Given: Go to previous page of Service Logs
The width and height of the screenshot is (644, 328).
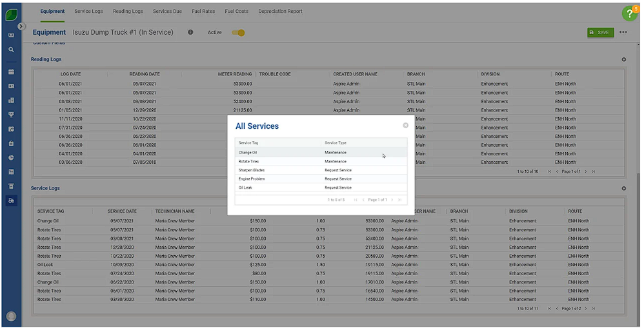Looking at the screenshot, I should [x=557, y=308].
